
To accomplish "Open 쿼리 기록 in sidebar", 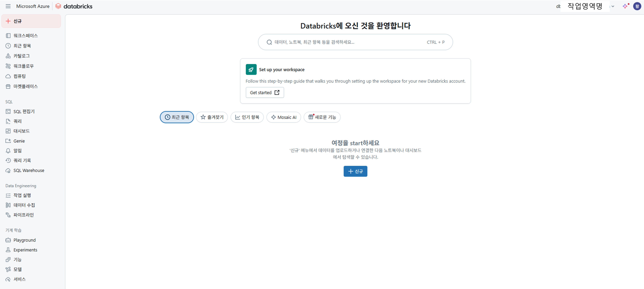I will [31, 160].
